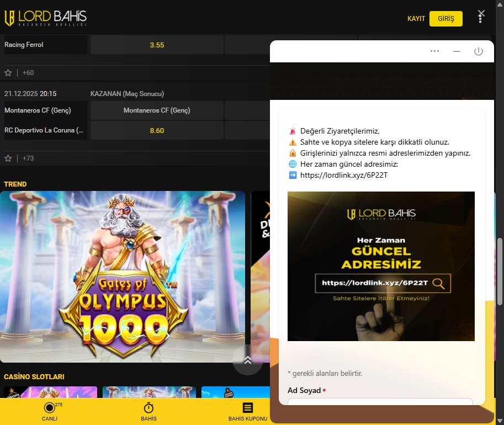Open the CANLI live tab
Image resolution: width=504 pixels, height=425 pixels.
50,412
